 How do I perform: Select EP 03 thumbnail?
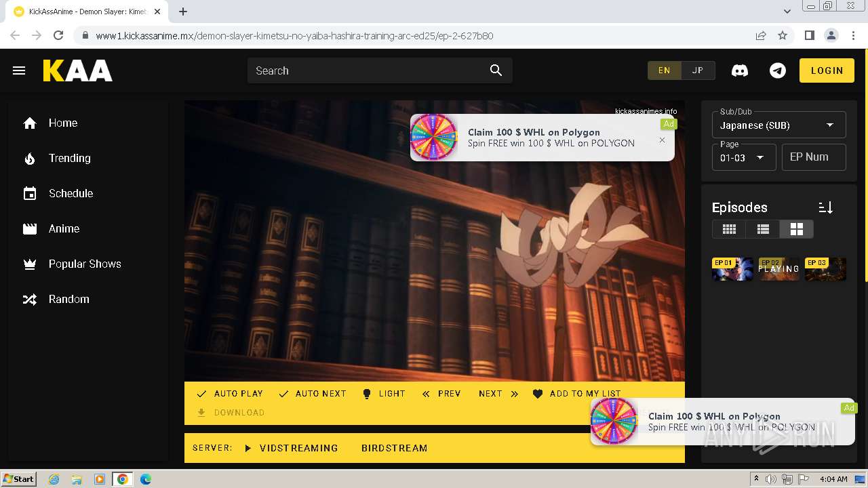coord(825,268)
